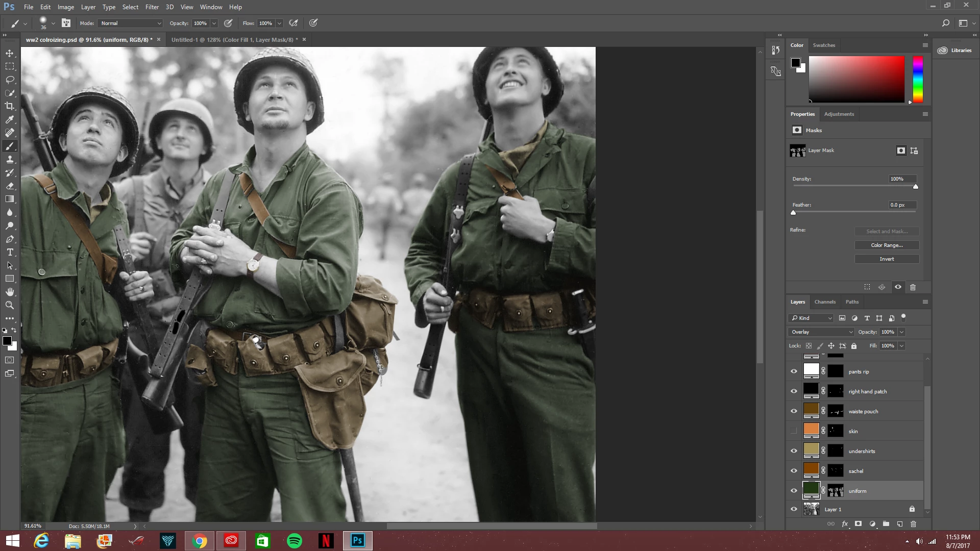980x551 pixels.
Task: Switch to the Channels tab
Action: pyautogui.click(x=825, y=302)
